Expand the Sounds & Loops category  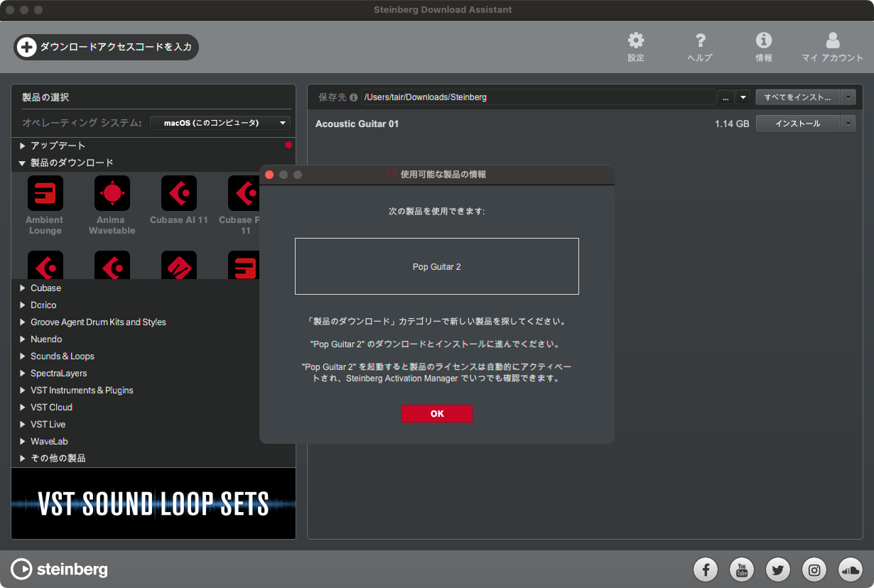(23, 356)
